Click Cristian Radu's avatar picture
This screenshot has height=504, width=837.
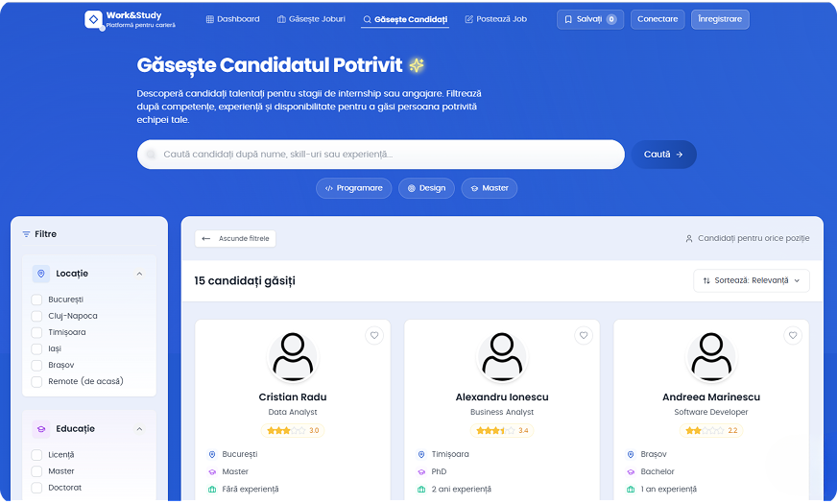pos(293,357)
